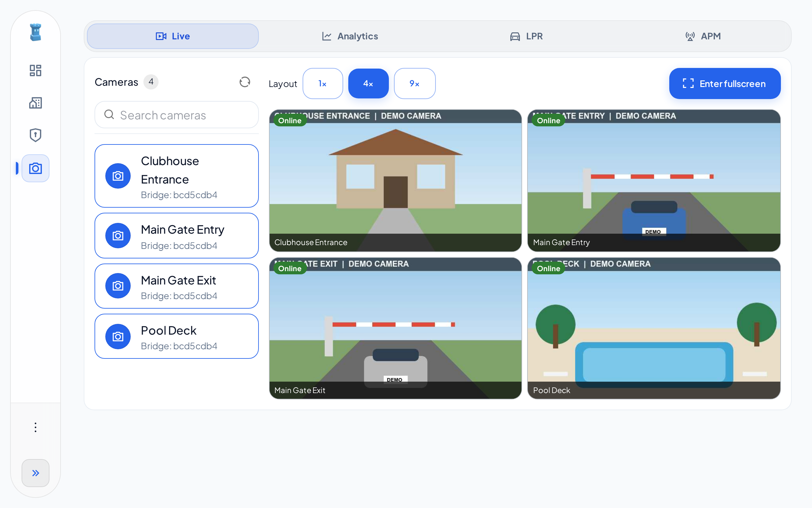Open the Main Gate Exit video feed
This screenshot has width=812, height=508.
tap(395, 328)
